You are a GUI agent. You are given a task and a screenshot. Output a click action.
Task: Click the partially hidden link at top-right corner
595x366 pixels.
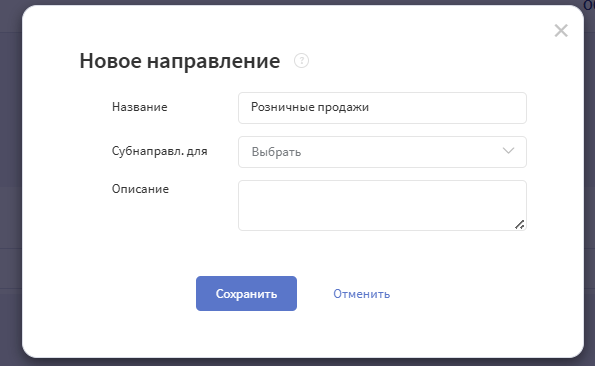(x=589, y=5)
